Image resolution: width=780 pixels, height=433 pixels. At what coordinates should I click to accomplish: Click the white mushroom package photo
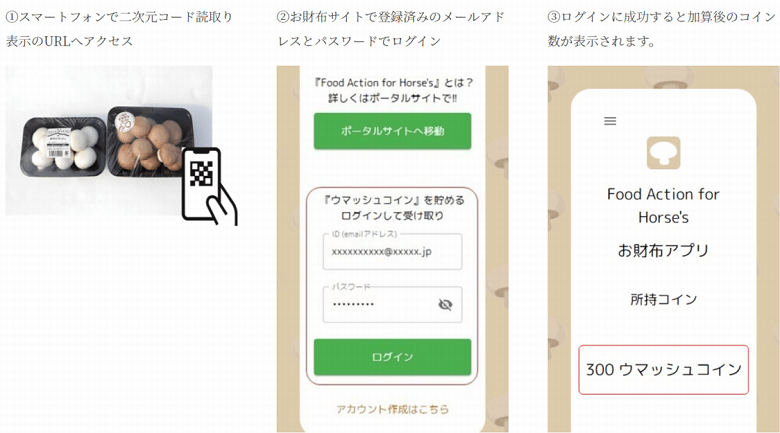(63, 148)
